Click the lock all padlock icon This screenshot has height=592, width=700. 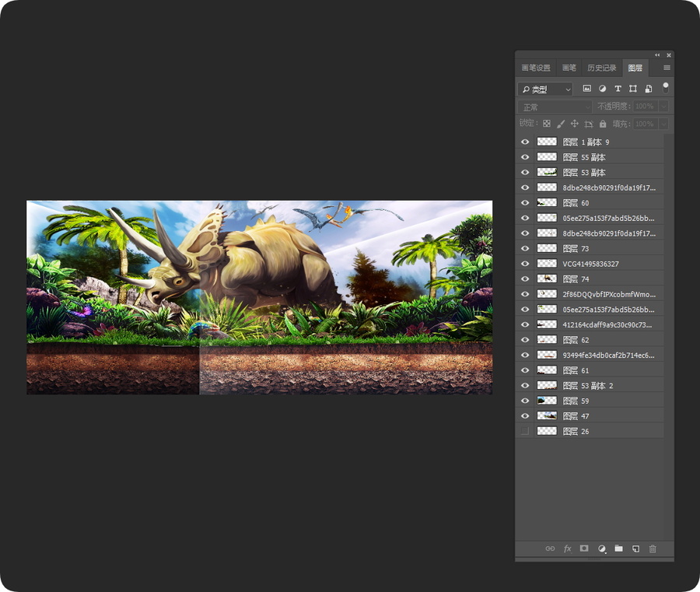pyautogui.click(x=603, y=124)
